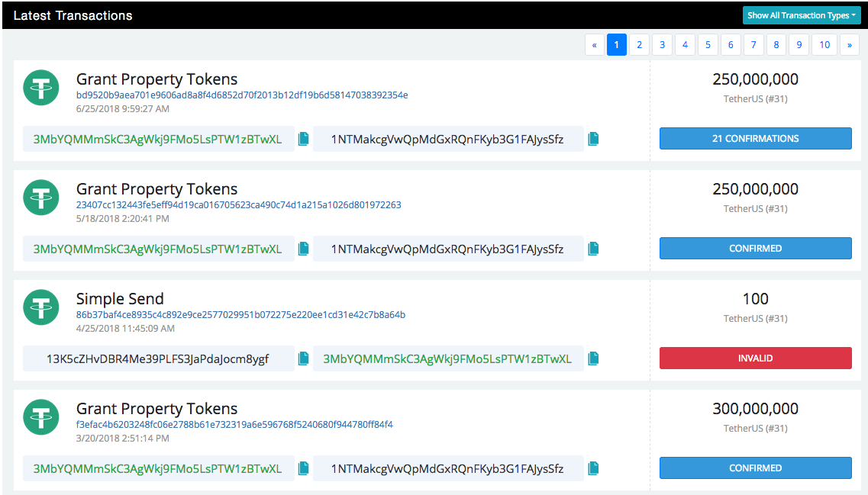Jump to page 9 in pagination
This screenshot has height=495, width=868.
tap(799, 45)
